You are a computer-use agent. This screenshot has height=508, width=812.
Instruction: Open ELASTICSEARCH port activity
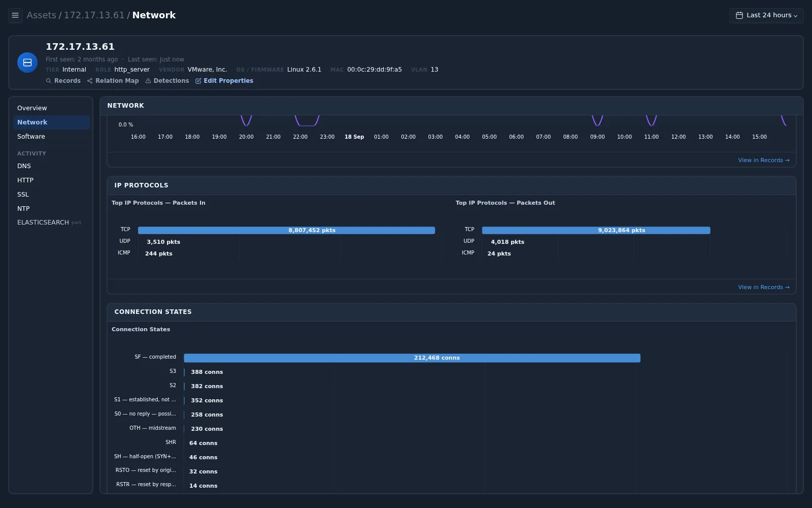(x=52, y=223)
